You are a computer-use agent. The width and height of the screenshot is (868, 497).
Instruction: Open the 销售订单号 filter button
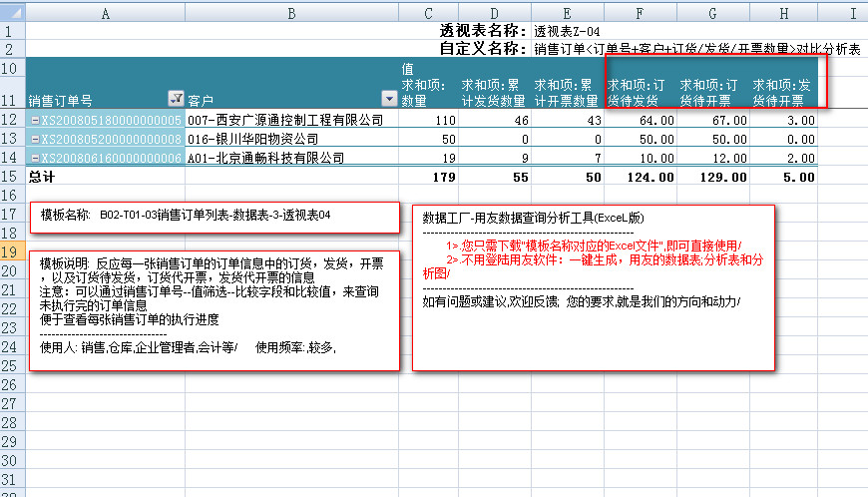[177, 99]
